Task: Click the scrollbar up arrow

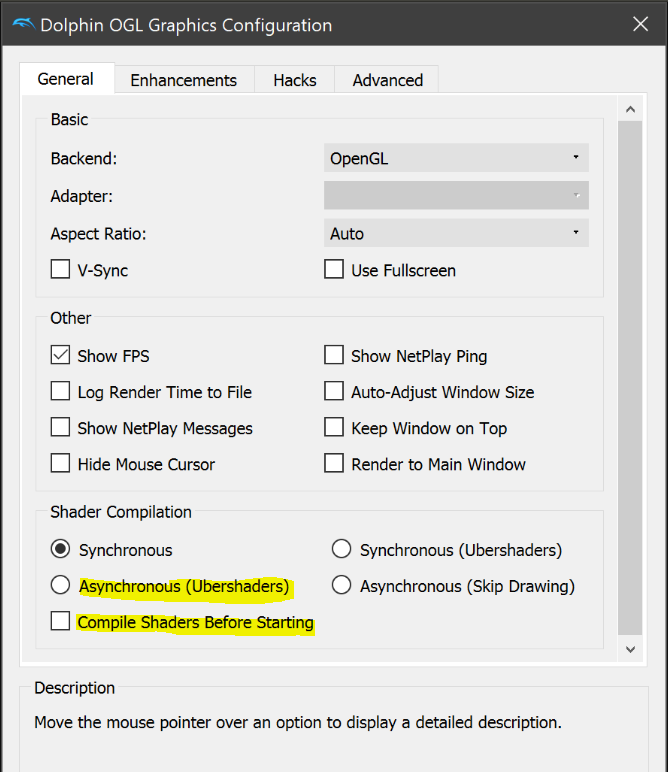Action: coord(630,108)
